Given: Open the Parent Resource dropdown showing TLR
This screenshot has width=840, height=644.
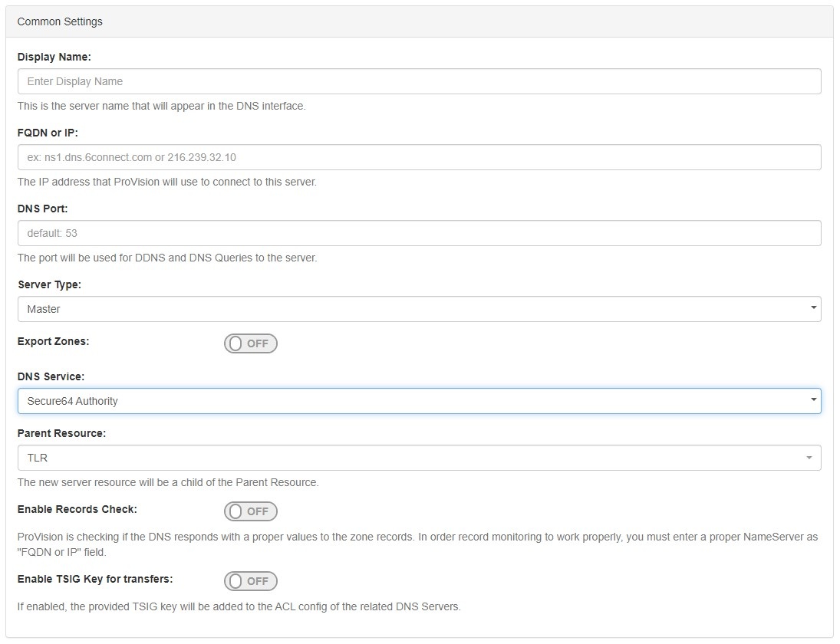Looking at the screenshot, I should (419, 458).
